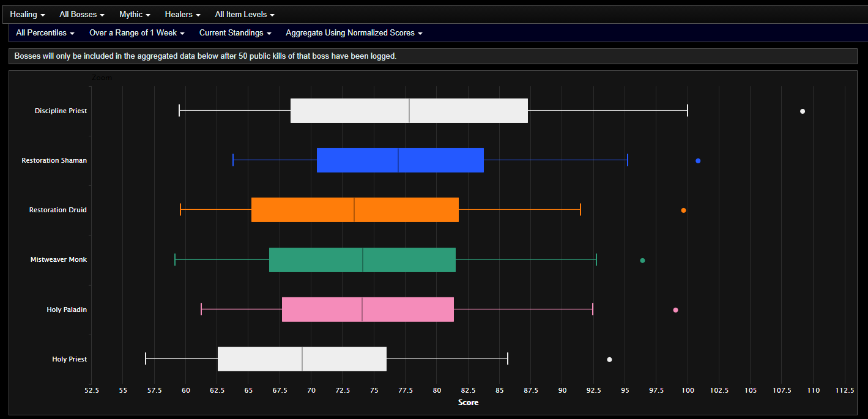Select the Restoration Shaman blue box plot

point(400,160)
